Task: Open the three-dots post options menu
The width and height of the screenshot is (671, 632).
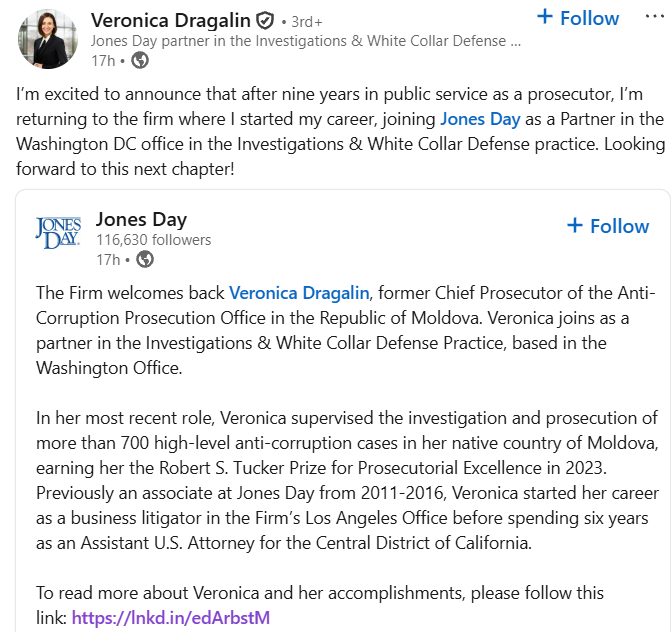Action: click(655, 17)
